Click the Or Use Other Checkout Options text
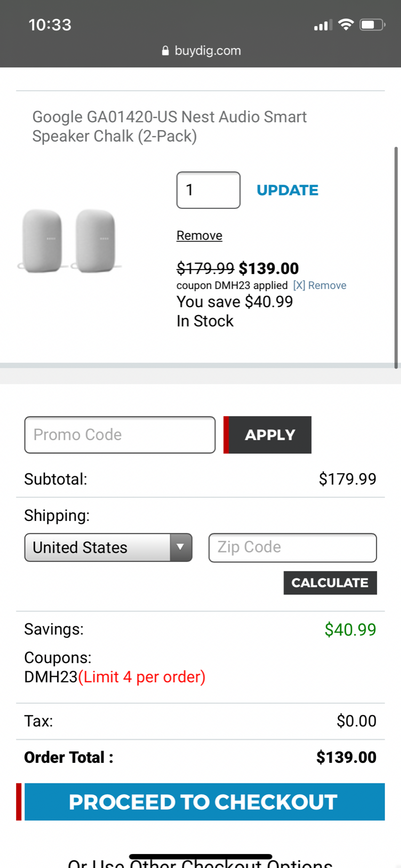 pyautogui.click(x=200, y=862)
